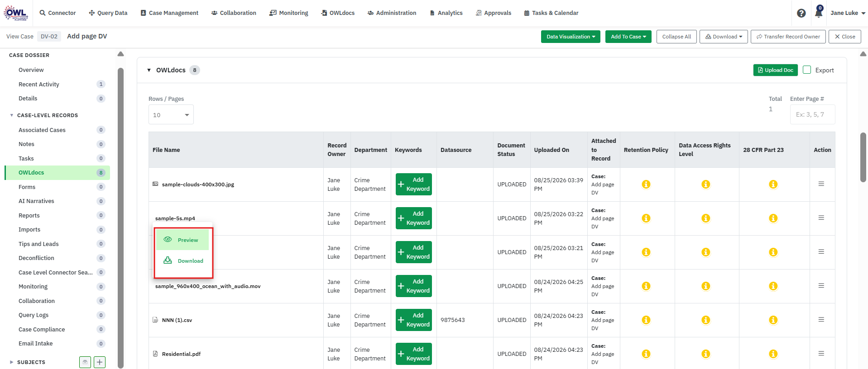Open the Download dropdown in header
Image resolution: width=868 pixels, height=369 pixels.
[724, 37]
